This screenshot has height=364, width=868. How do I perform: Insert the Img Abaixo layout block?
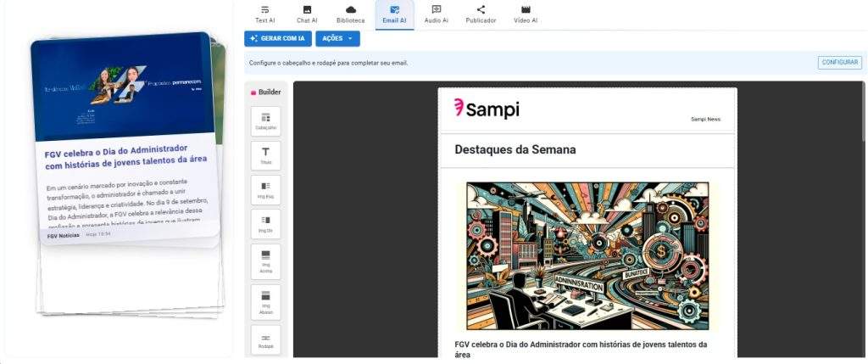click(265, 300)
